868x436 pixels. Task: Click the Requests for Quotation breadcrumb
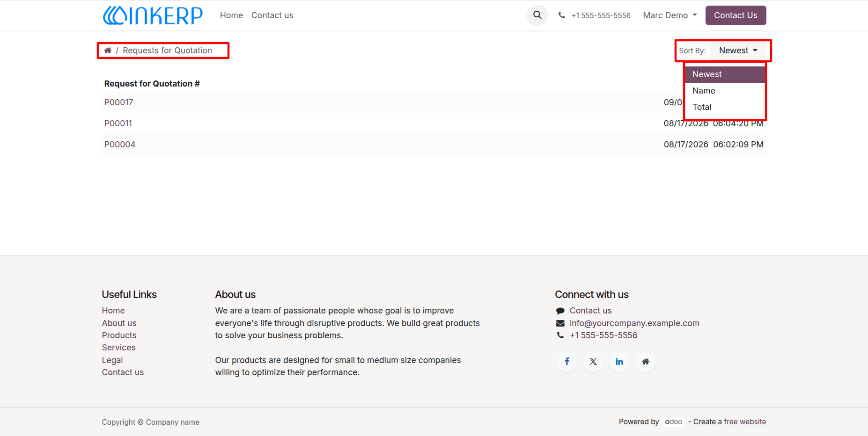[167, 51]
